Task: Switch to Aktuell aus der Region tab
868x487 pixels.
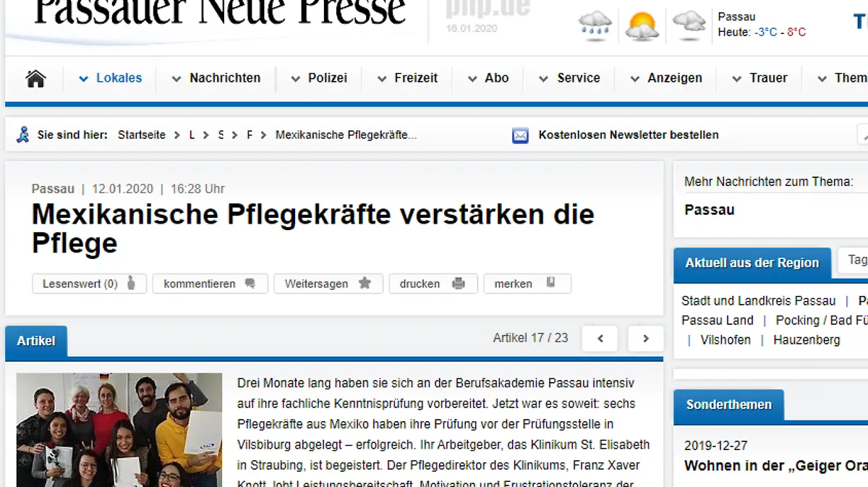Action: [x=752, y=263]
